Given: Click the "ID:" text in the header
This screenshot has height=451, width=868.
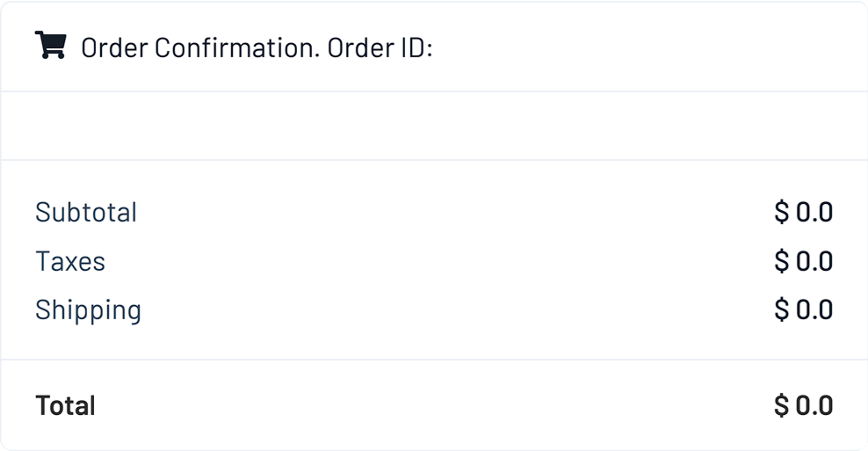Looking at the screenshot, I should click(417, 47).
